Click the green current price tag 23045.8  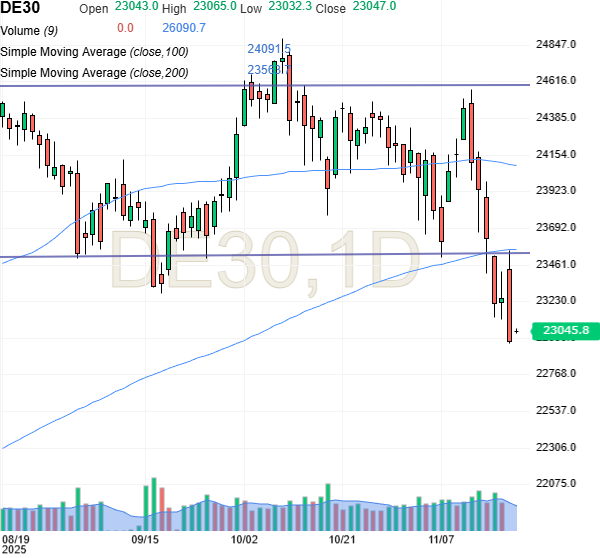(565, 329)
